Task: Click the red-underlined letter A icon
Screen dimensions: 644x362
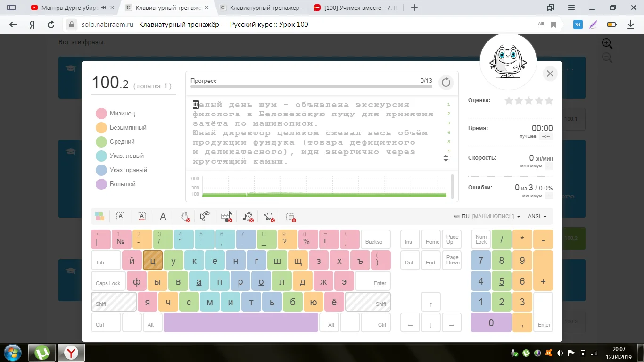Action: tap(141, 216)
